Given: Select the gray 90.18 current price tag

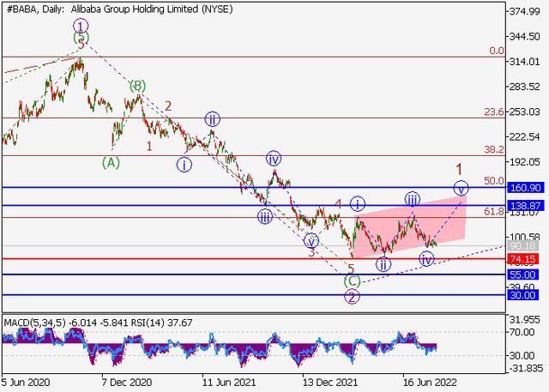Looking at the screenshot, I should pyautogui.click(x=522, y=245).
